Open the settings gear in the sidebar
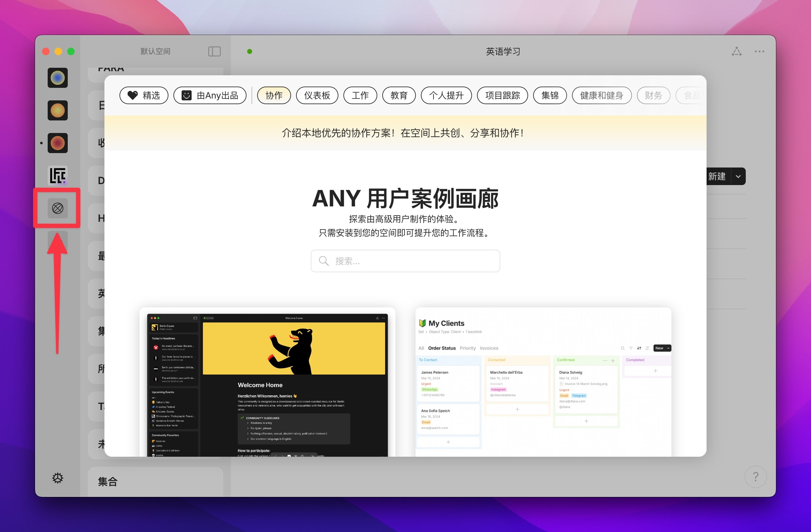Screen dimensions: 811x532 58,478
